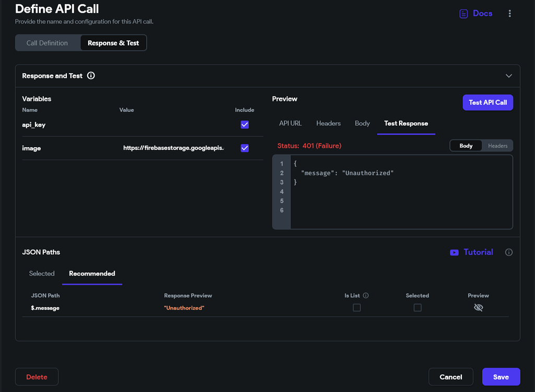Click the image variable value field
Image resolution: width=535 pixels, height=392 pixels.
[173, 148]
